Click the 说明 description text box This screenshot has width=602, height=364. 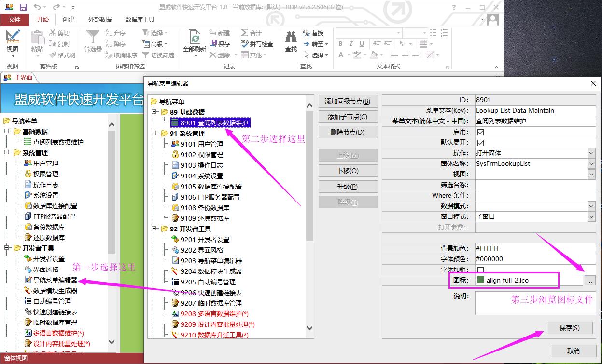(x=535, y=303)
